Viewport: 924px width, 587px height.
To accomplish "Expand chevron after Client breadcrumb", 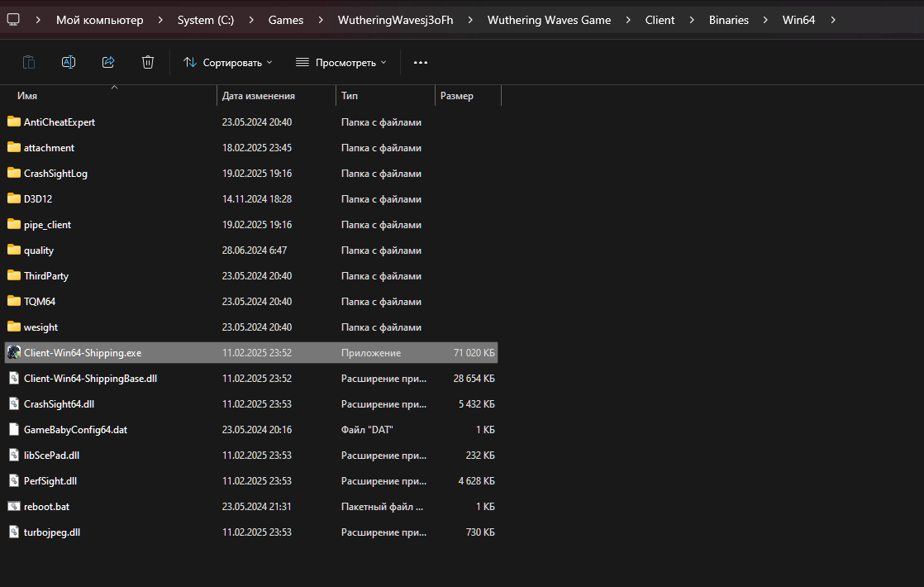I will click(x=692, y=20).
